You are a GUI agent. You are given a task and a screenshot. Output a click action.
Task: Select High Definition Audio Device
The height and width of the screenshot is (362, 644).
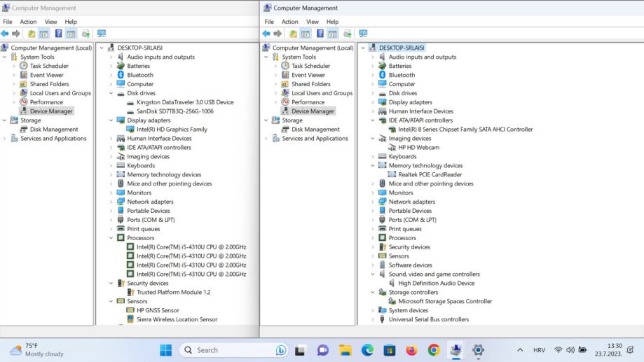click(x=436, y=283)
